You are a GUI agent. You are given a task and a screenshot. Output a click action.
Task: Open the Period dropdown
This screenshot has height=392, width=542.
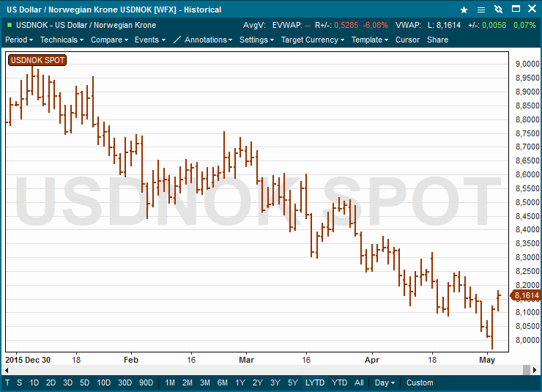tap(19, 40)
